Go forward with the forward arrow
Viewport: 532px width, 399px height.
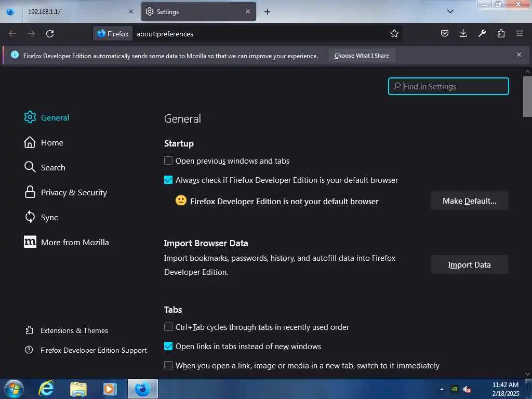31,34
